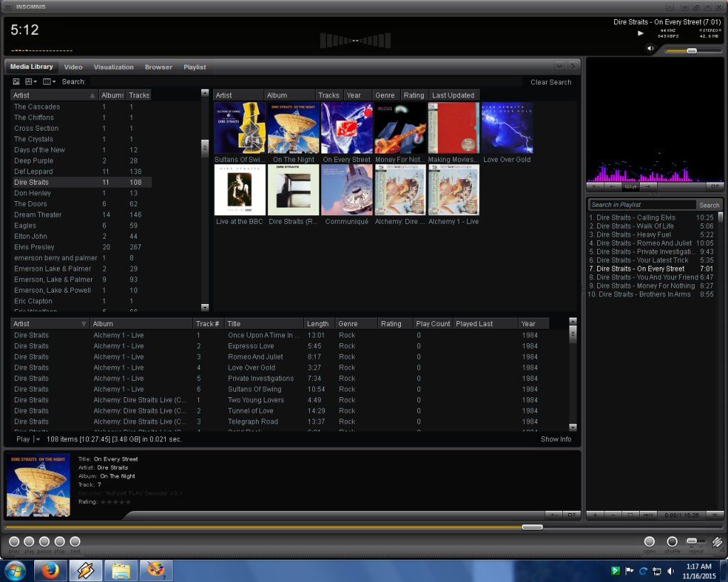Click Show Info link
This screenshot has width=728, height=582.
556,439
